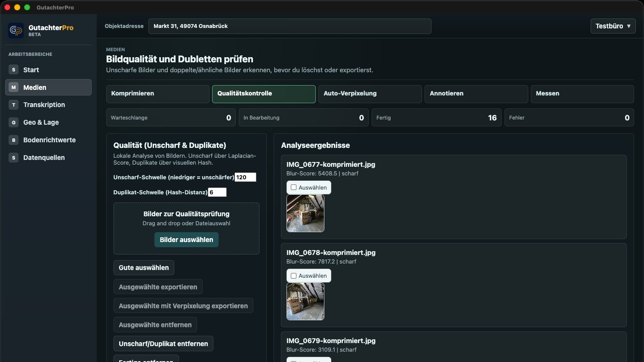This screenshot has width=644, height=362.
Task: Click the S icon beside Datenquellen
Action: tap(14, 158)
